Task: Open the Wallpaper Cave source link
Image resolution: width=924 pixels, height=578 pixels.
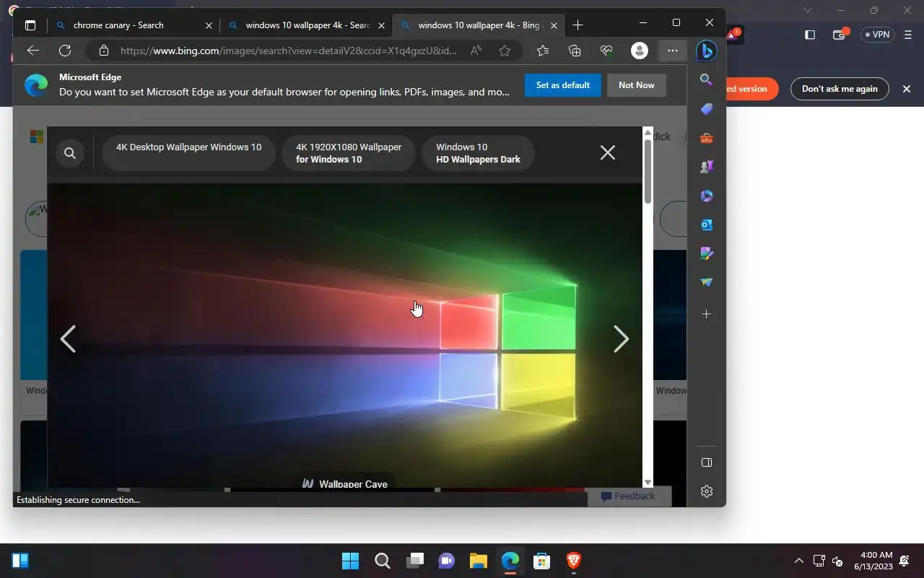Action: click(x=345, y=484)
